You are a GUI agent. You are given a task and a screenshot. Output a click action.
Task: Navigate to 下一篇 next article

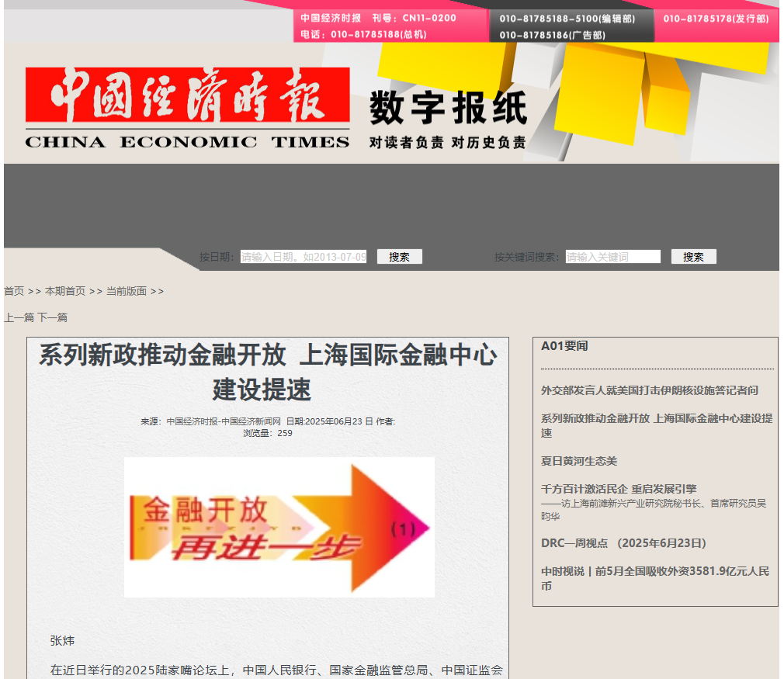coord(53,317)
